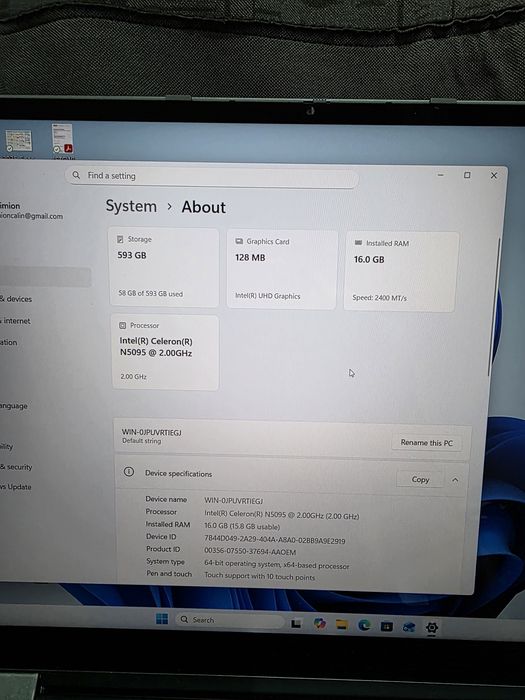The height and width of the screenshot is (700, 525).
Task: Open File Explorer from the taskbar
Action: tap(342, 625)
